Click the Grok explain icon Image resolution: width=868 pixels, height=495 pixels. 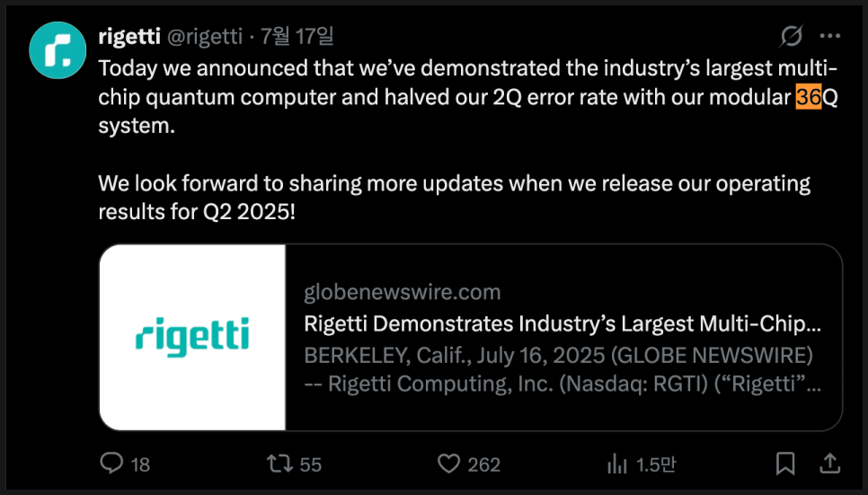tap(791, 36)
